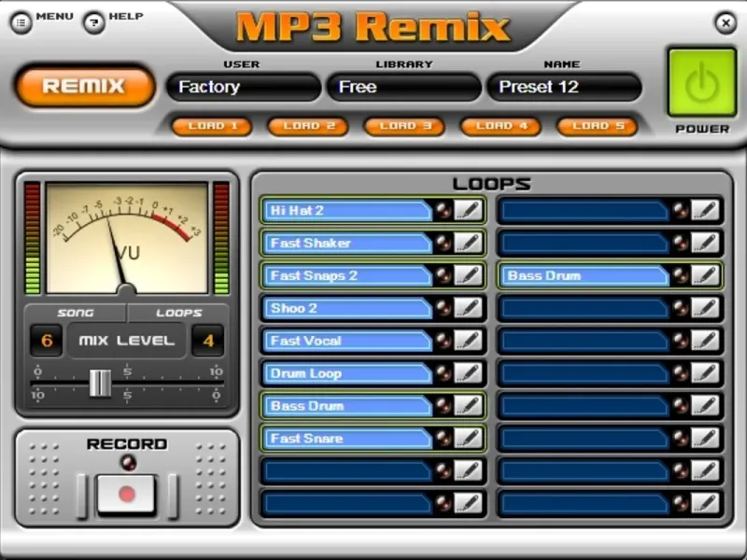Click the disc icon beside Fast Shaker
Image resolution: width=747 pixels, height=560 pixels.
[x=444, y=243]
